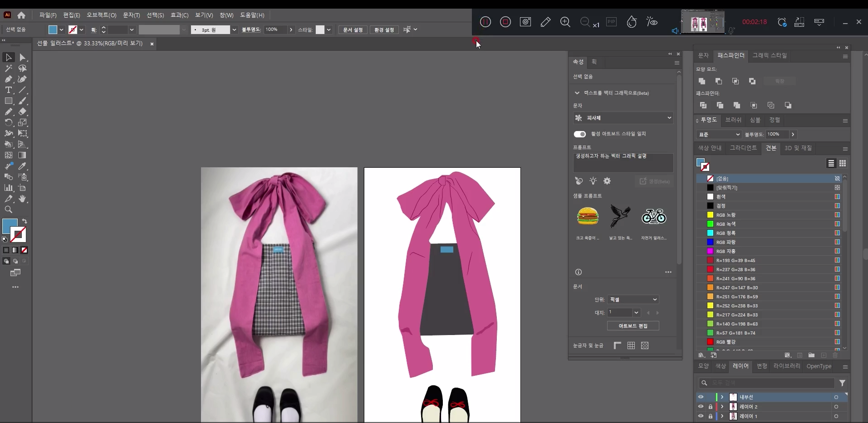The image size is (868, 423).
Task: Open the blending mode 표준 dropdown
Action: tap(719, 135)
